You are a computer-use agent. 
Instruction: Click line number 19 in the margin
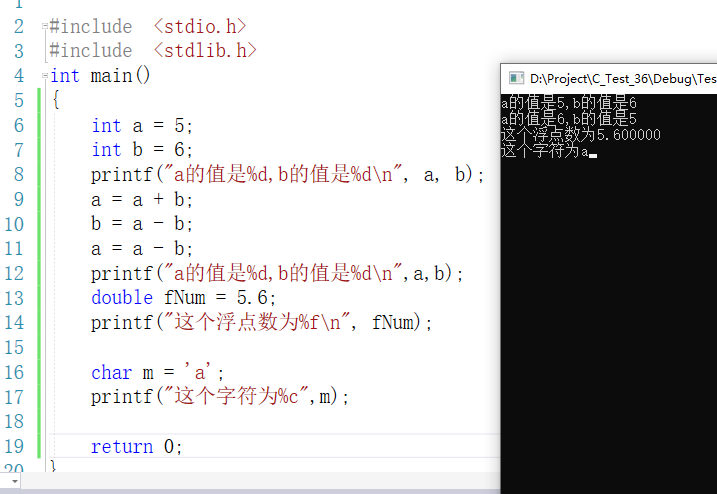pyautogui.click(x=14, y=446)
